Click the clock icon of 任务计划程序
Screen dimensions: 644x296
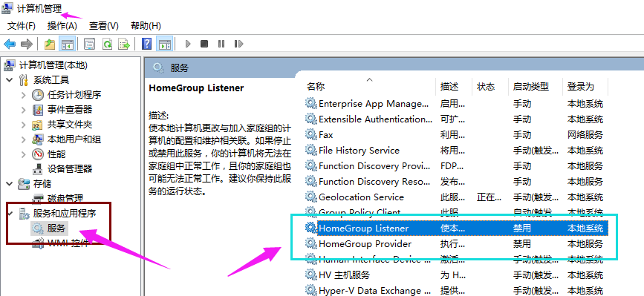[x=38, y=95]
